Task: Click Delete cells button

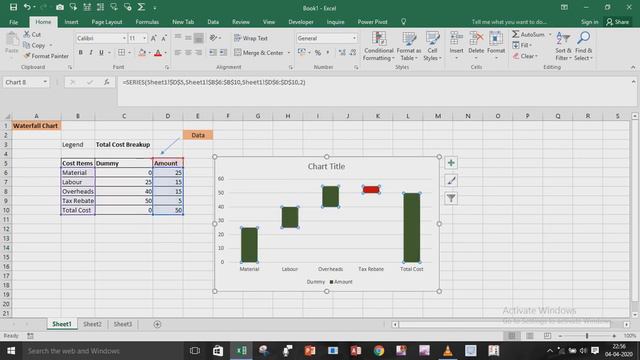Action: [x=476, y=45]
